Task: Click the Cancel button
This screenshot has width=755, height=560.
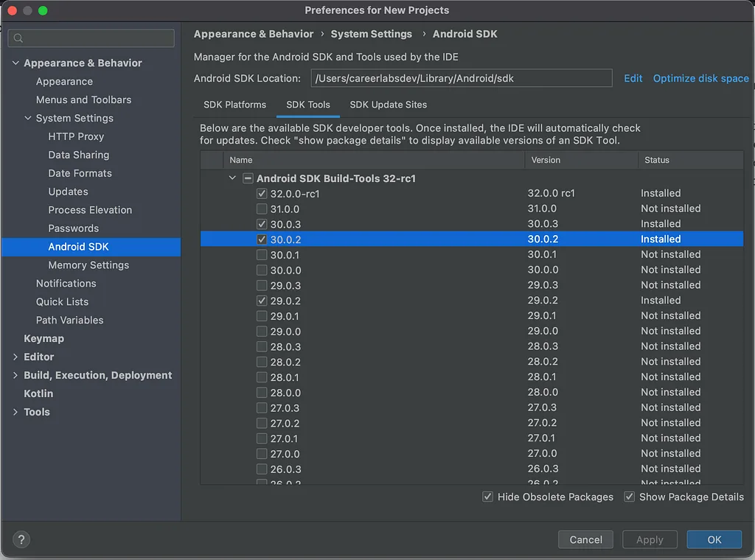Action: [585, 539]
